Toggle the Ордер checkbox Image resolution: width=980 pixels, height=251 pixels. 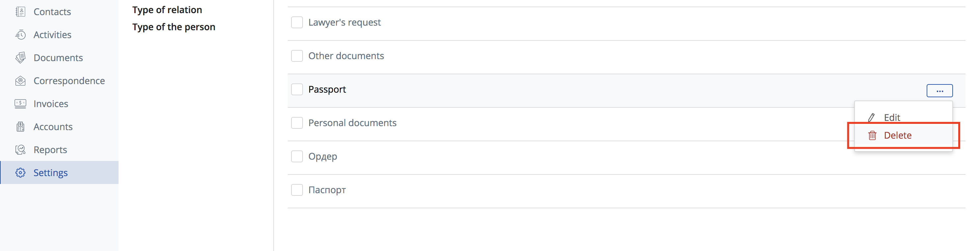(x=297, y=156)
